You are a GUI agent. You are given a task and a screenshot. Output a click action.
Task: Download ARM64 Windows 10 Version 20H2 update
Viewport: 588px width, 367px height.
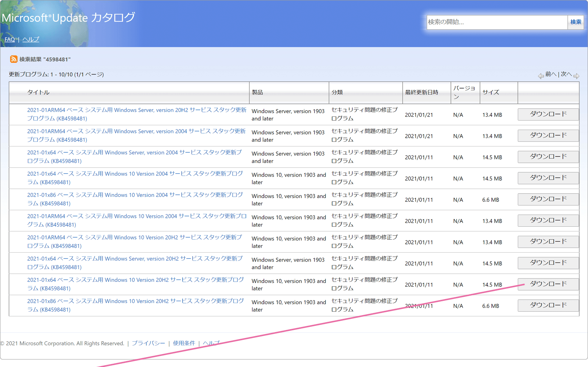coord(548,242)
